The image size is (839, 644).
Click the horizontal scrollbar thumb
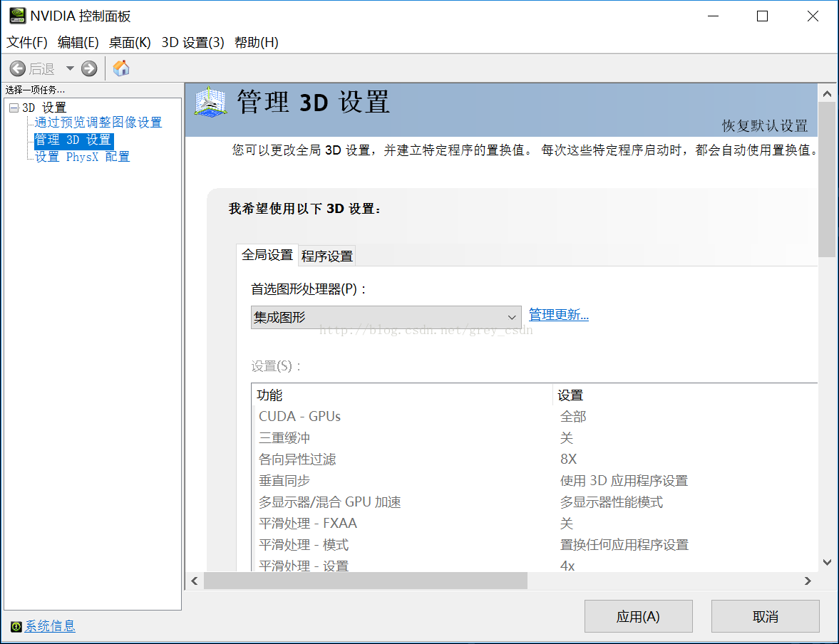click(366, 581)
